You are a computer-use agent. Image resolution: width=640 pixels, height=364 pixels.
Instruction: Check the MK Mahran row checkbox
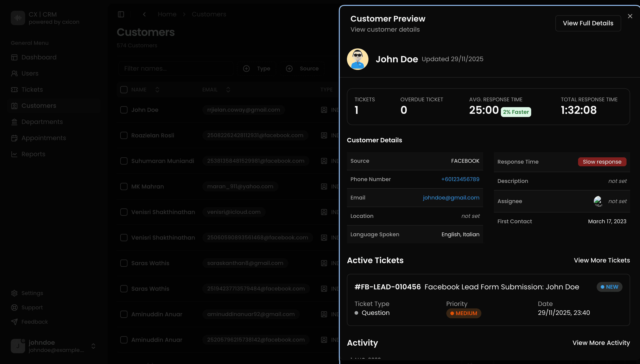point(124,186)
